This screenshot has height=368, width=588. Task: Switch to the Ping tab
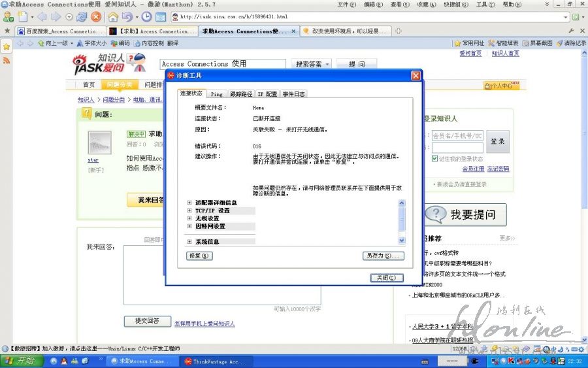(216, 94)
